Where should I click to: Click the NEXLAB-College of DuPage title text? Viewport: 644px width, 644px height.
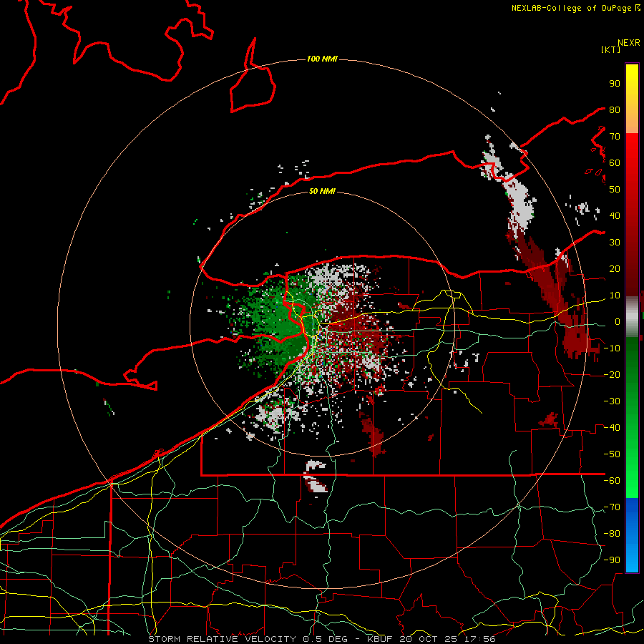pyautogui.click(x=572, y=8)
